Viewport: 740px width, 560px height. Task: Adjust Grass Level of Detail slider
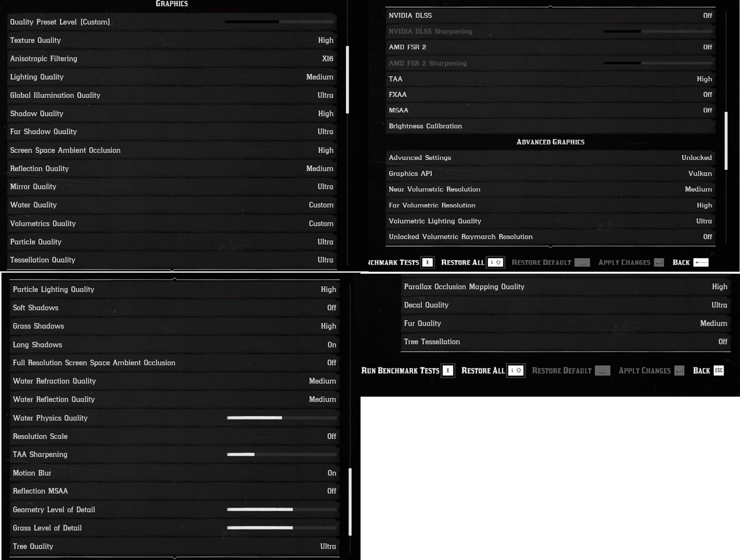point(282,528)
